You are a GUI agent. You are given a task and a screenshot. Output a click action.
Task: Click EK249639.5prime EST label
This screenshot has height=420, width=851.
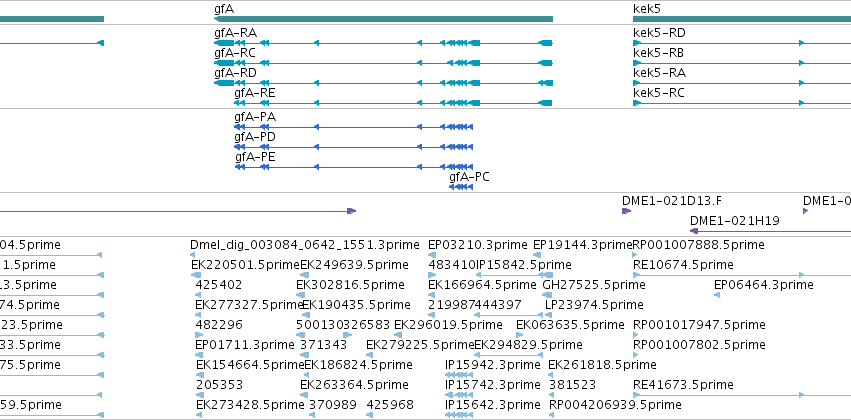[x=354, y=265]
